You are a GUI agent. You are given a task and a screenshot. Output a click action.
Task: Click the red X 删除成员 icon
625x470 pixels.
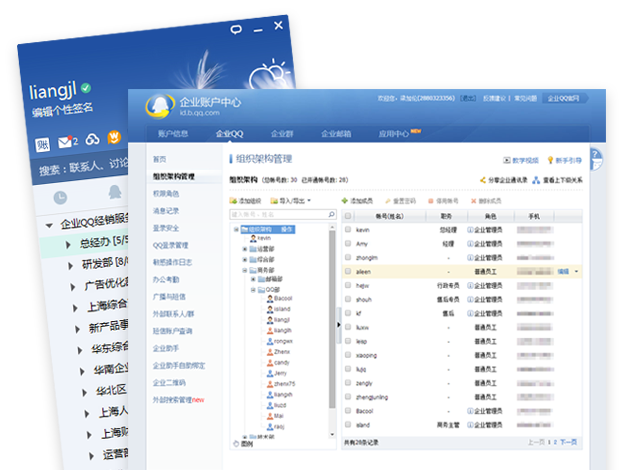tap(474, 201)
